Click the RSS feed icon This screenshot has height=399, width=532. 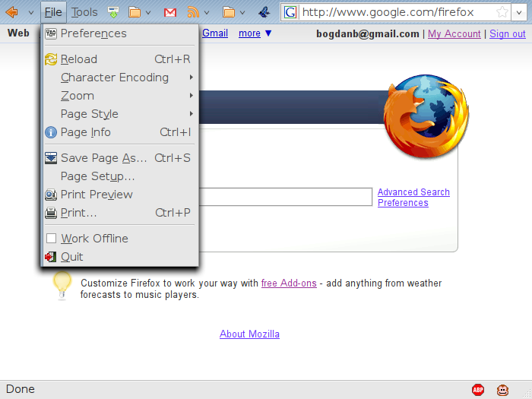click(193, 13)
